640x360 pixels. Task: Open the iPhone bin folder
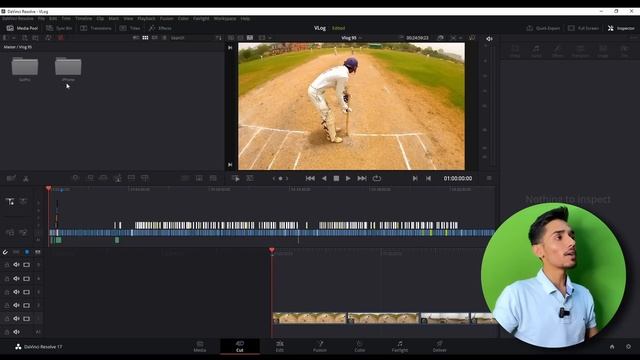tap(68, 69)
